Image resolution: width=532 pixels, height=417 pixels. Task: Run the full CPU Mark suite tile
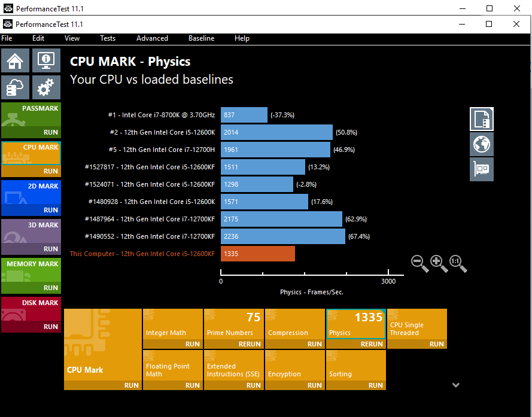point(103,349)
